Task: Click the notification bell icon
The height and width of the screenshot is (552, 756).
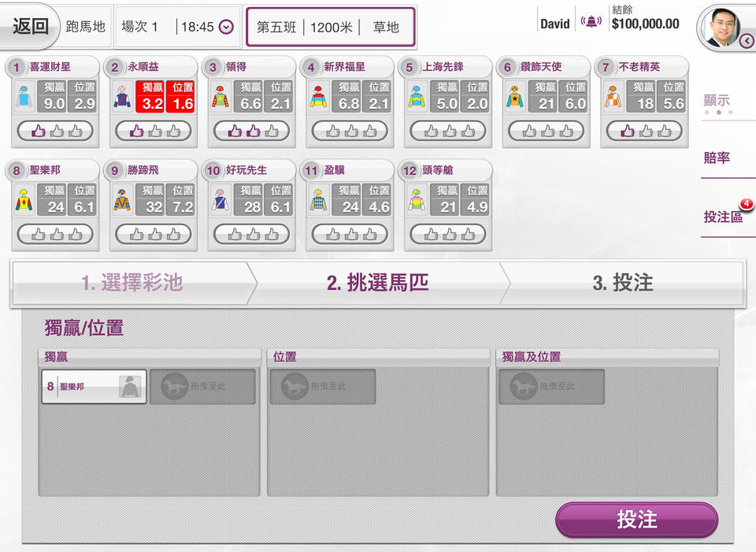Action: click(591, 22)
